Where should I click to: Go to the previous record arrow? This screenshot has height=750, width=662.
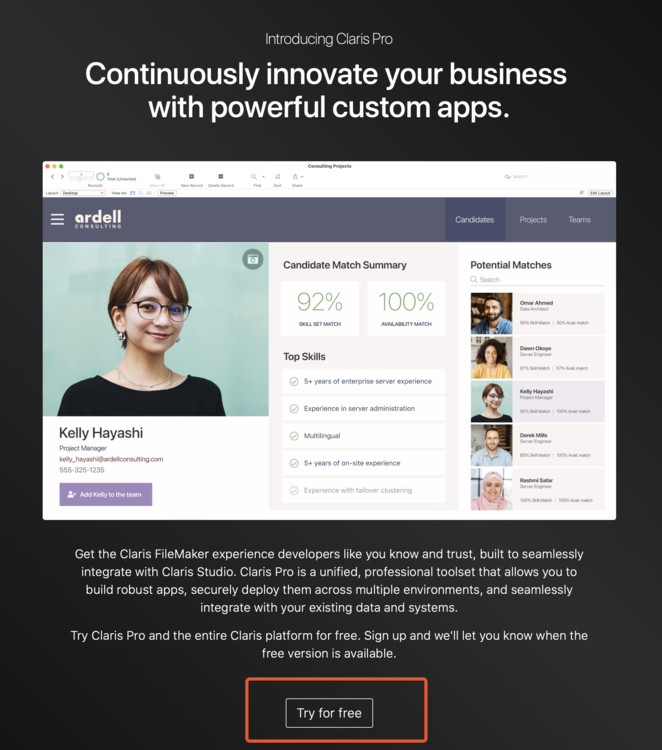point(52,176)
